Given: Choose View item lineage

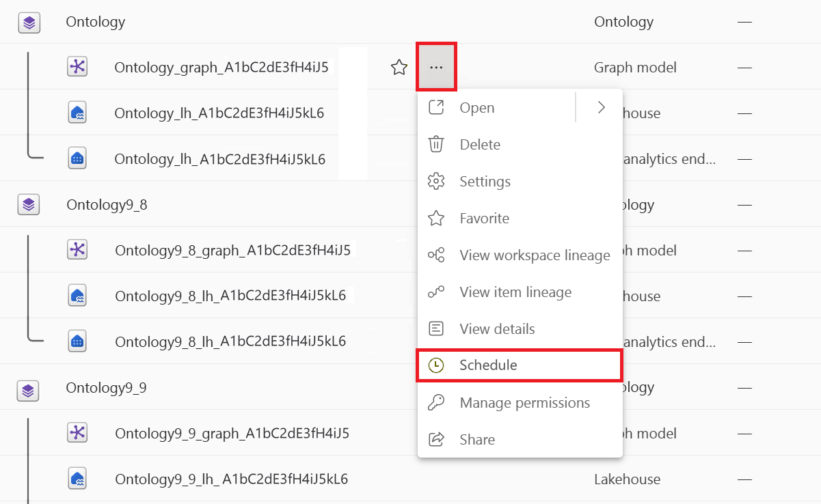Looking at the screenshot, I should pyautogui.click(x=520, y=292).
